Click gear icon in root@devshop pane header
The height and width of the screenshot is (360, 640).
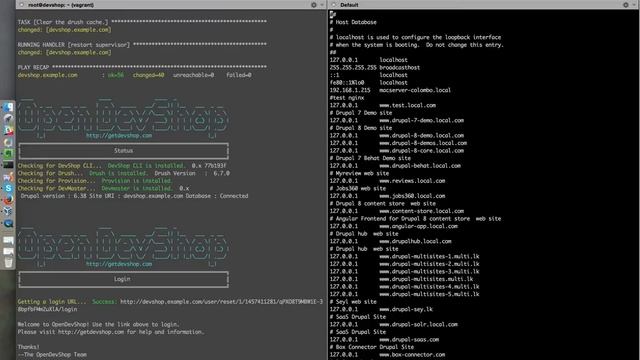coord(313,5)
